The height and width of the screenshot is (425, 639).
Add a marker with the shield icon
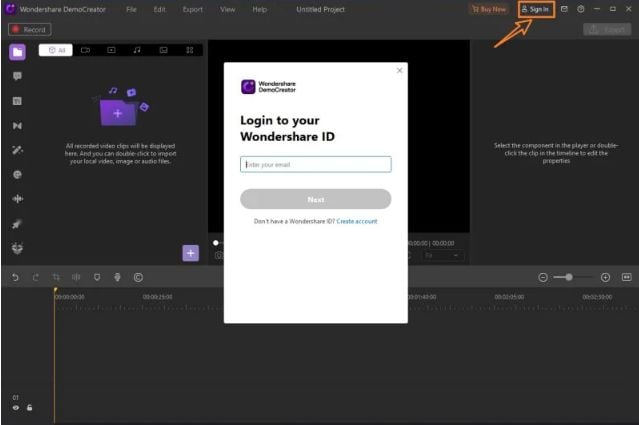(x=97, y=277)
